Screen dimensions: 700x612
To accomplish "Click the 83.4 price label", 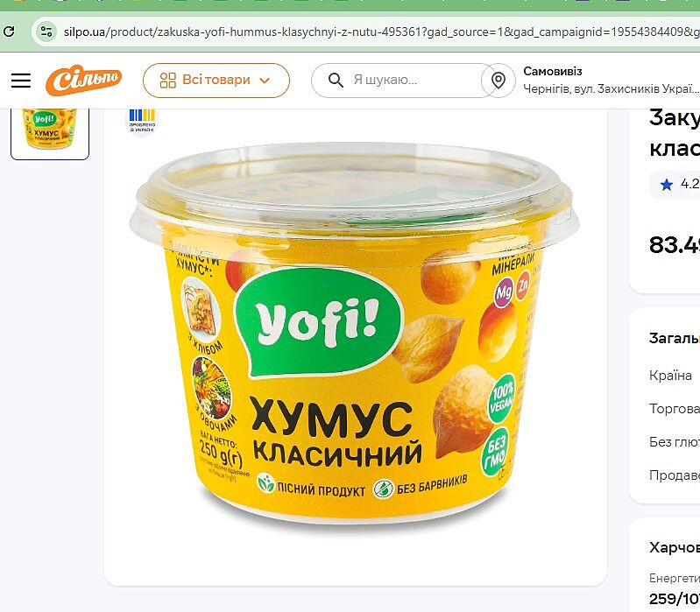I will (x=675, y=245).
